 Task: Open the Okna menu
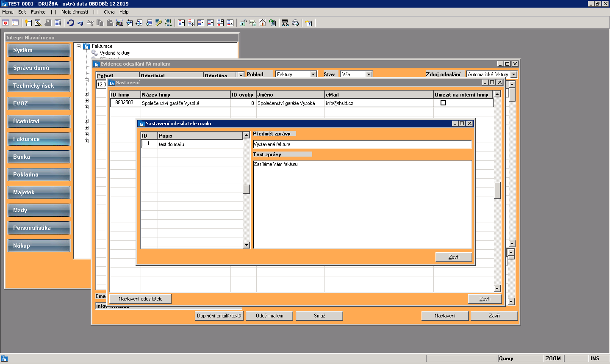point(109,12)
